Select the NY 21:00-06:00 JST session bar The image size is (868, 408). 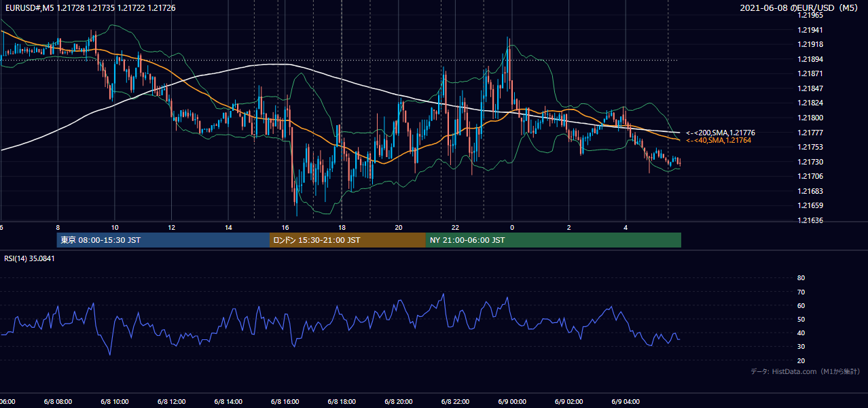[554, 240]
